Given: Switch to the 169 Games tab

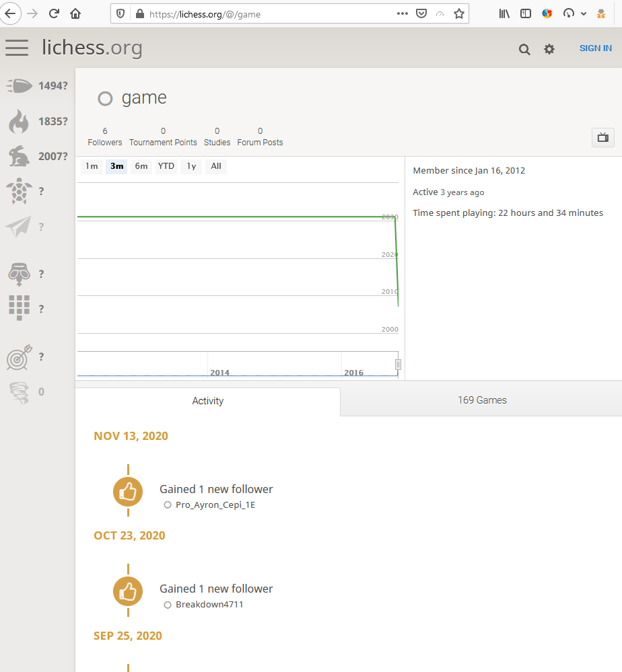Looking at the screenshot, I should point(482,400).
